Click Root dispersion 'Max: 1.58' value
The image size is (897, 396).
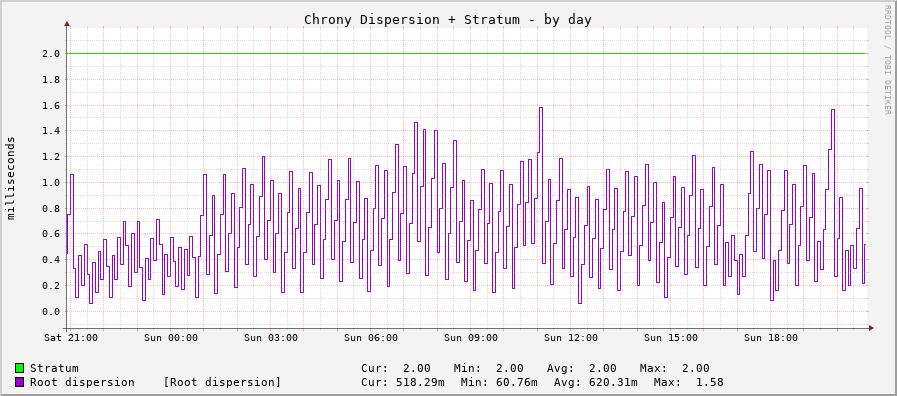click(688, 382)
